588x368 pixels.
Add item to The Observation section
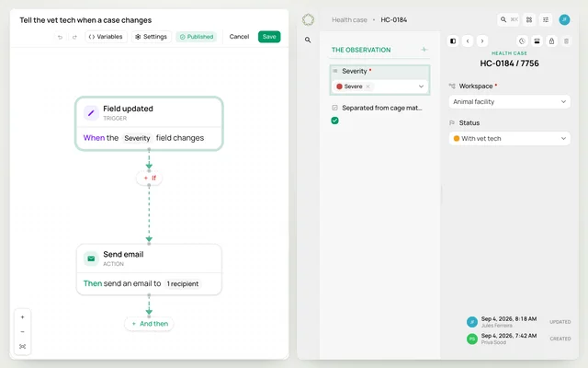[424, 50]
